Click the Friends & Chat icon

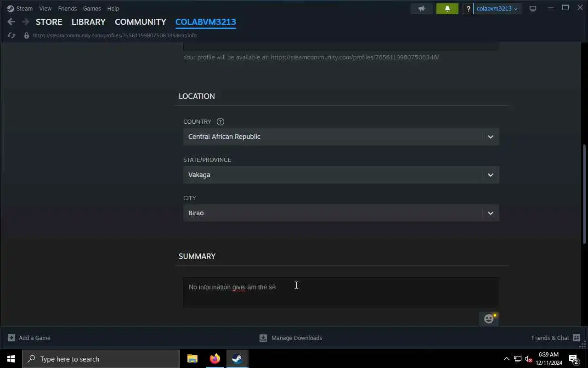point(577,338)
